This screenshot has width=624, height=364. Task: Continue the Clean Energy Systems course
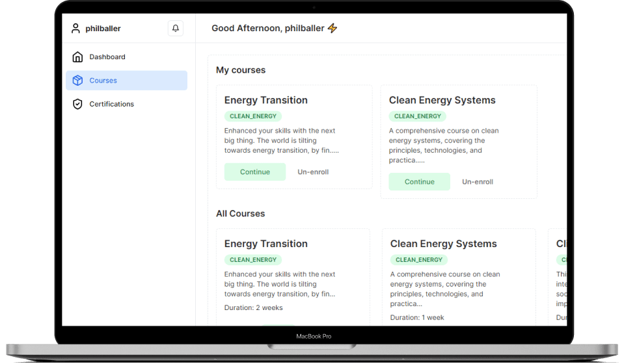click(420, 181)
